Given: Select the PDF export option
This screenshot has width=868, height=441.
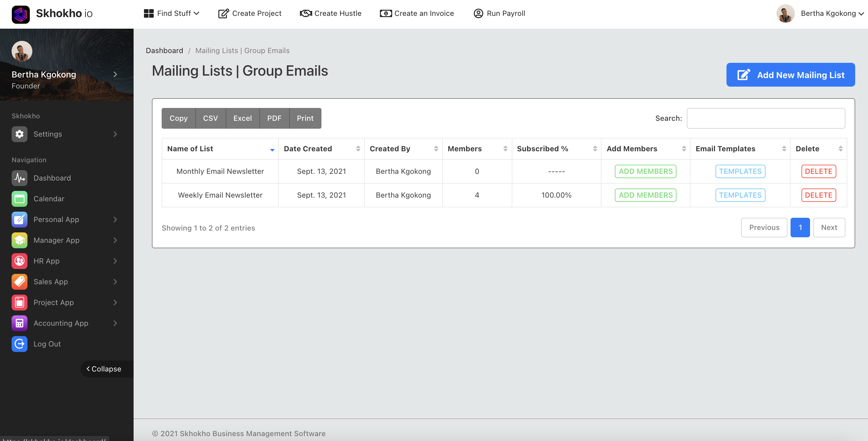Looking at the screenshot, I should tap(274, 118).
